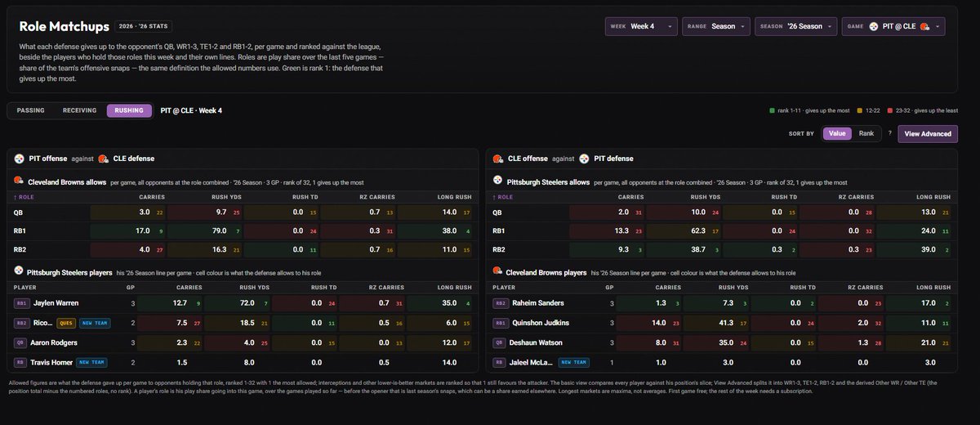Click Steelers logo beside PIT offense heading
980x425 pixels.
20,159
